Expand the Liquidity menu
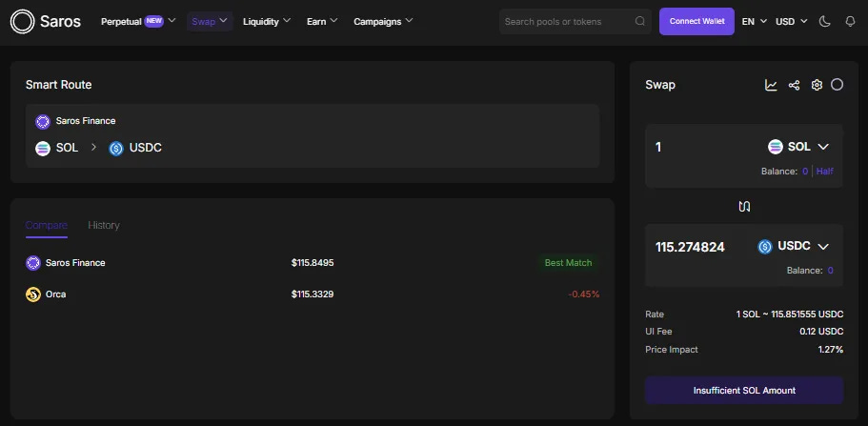This screenshot has width=868, height=426. 266,22
